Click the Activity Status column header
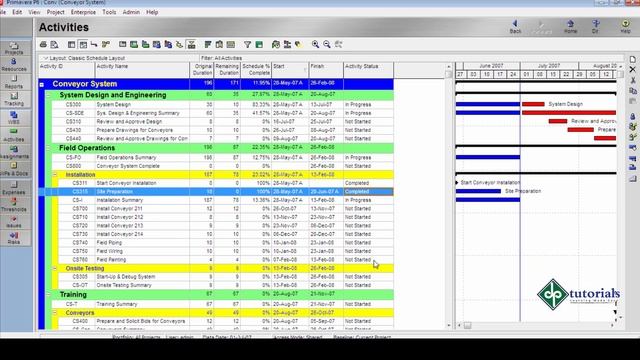Screen dimensions: 640x360 pos(369,70)
